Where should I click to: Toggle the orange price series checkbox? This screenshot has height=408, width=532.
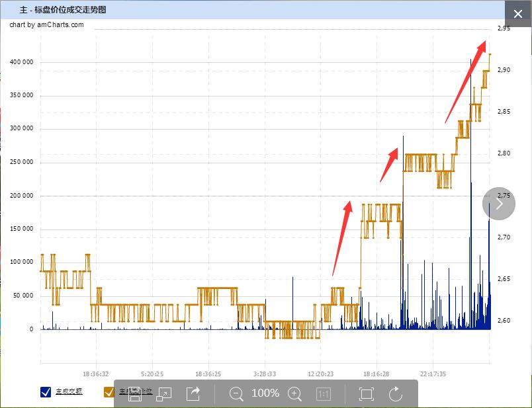click(109, 391)
